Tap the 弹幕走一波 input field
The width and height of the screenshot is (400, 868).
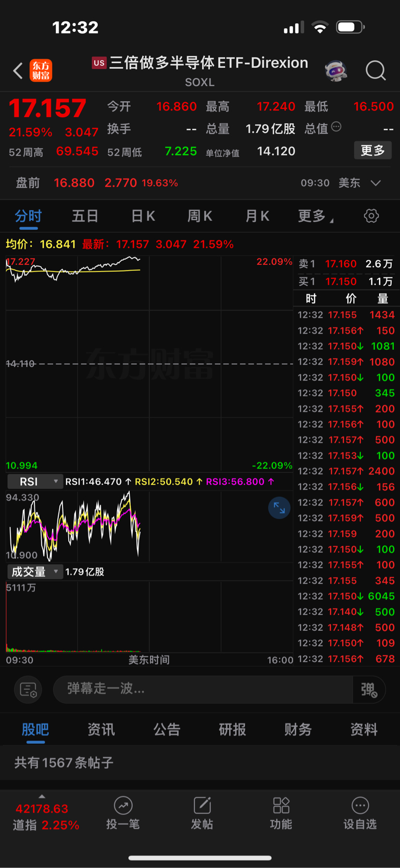pos(203,690)
